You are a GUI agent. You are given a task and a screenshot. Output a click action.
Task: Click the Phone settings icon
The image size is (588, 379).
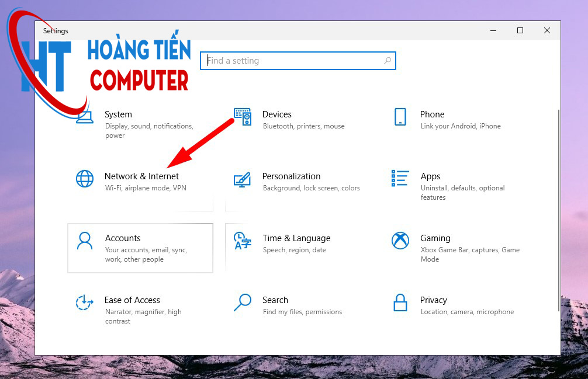pyautogui.click(x=400, y=116)
